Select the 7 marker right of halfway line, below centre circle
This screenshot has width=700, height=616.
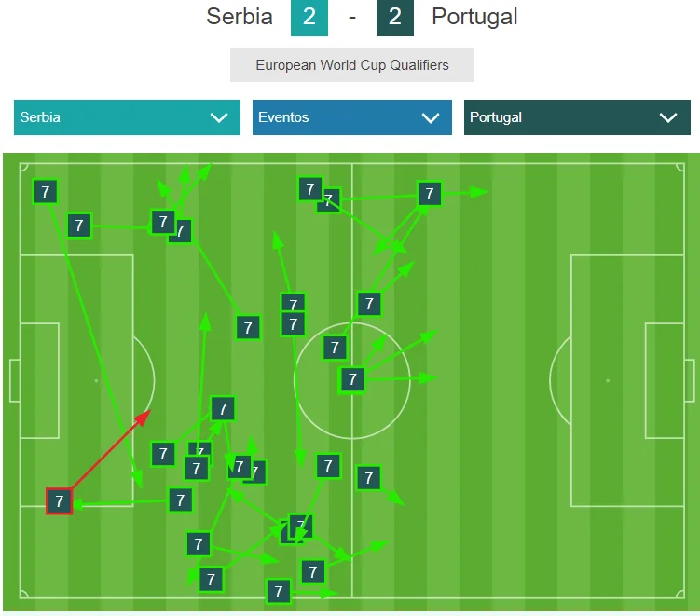tap(369, 478)
